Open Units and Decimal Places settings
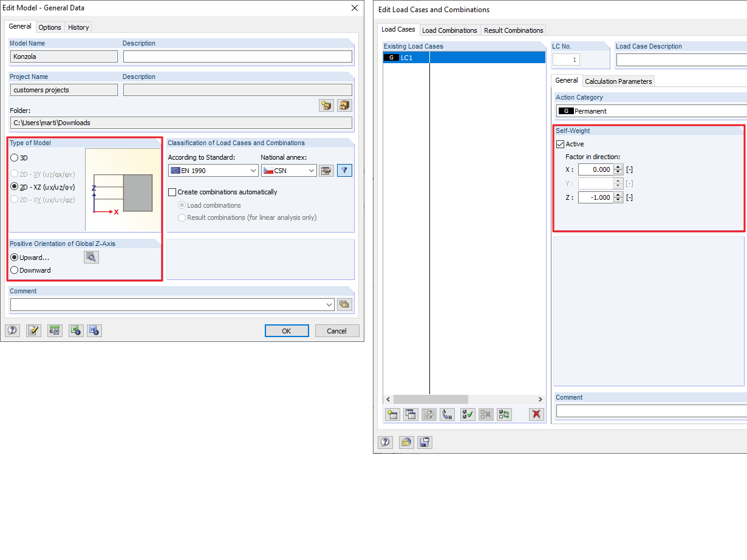Image resolution: width=747 pixels, height=560 pixels. pos(54,330)
